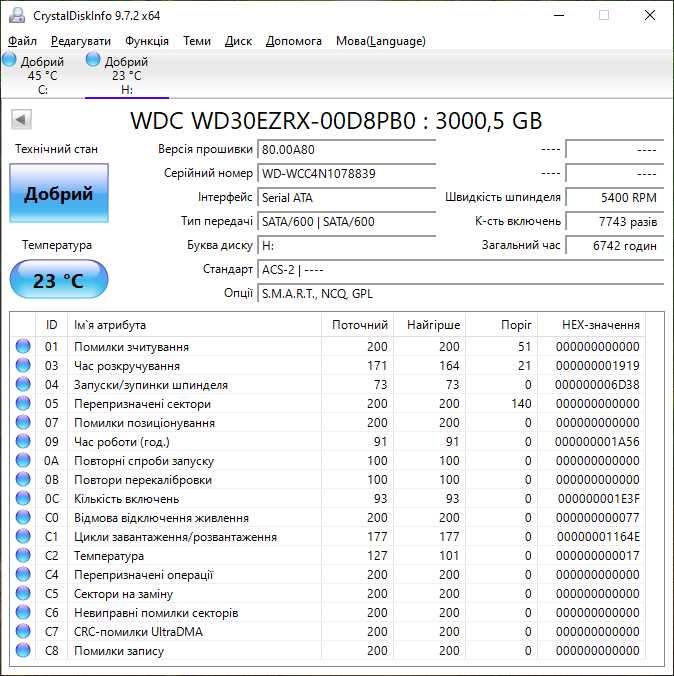This screenshot has height=676, width=674.
Task: Click status orb for 0C Кількість включень
Action: [23, 498]
